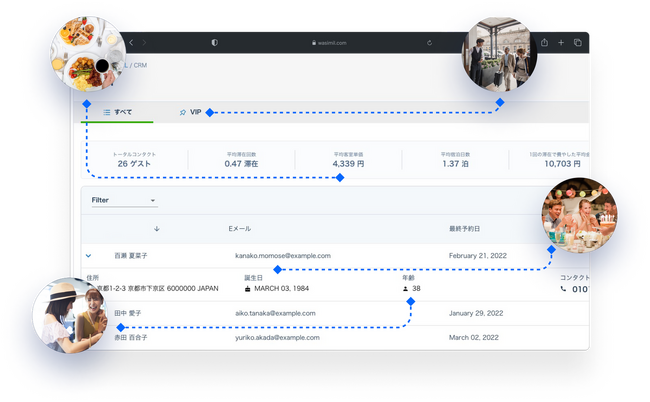Viewport: 650px width, 402px height.
Task: Select the date January 29, 2022
Action: [476, 313]
